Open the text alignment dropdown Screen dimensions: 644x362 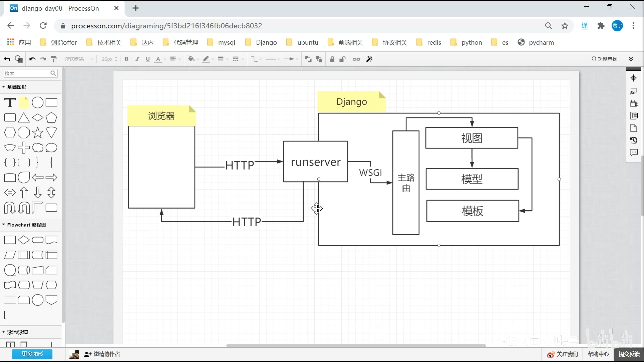[175, 59]
